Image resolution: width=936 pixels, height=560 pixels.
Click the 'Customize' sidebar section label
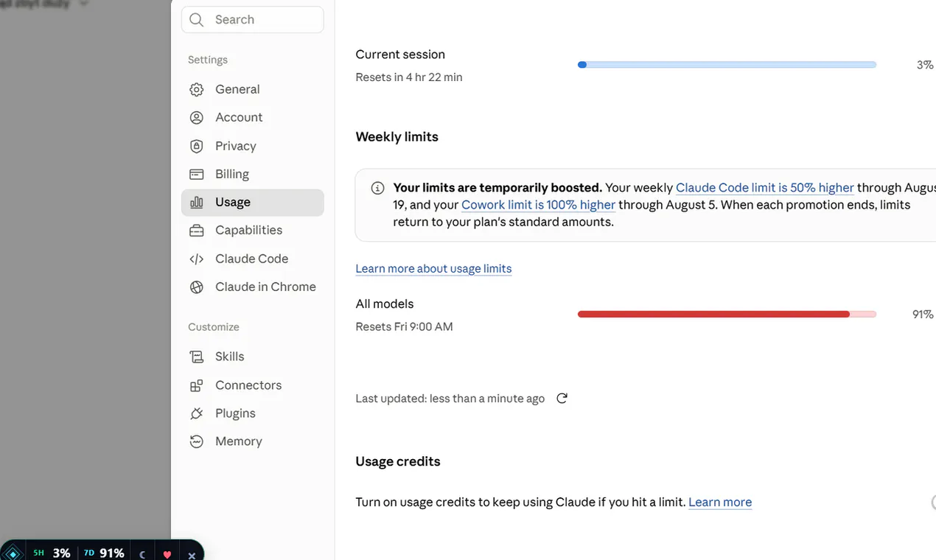pos(214,327)
